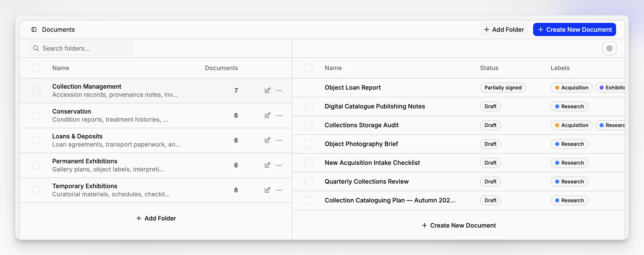Edit the Collection Management folder
The width and height of the screenshot is (644, 255).
267,90
